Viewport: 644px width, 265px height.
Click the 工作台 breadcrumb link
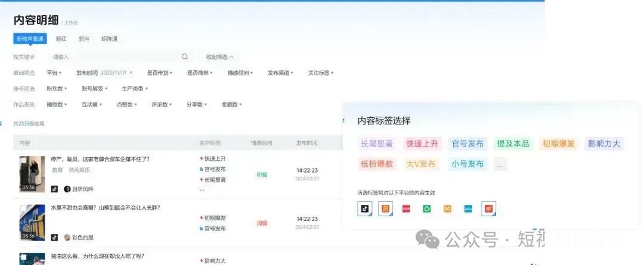70,23
